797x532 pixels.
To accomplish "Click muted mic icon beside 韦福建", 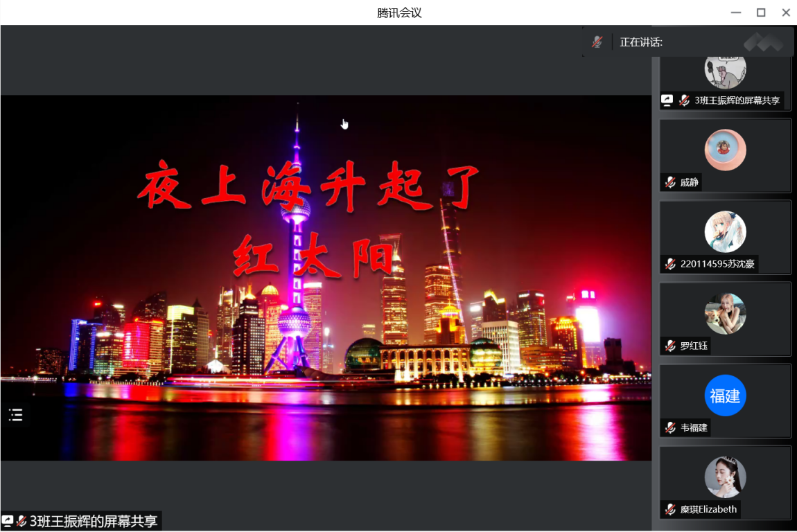I will [670, 427].
